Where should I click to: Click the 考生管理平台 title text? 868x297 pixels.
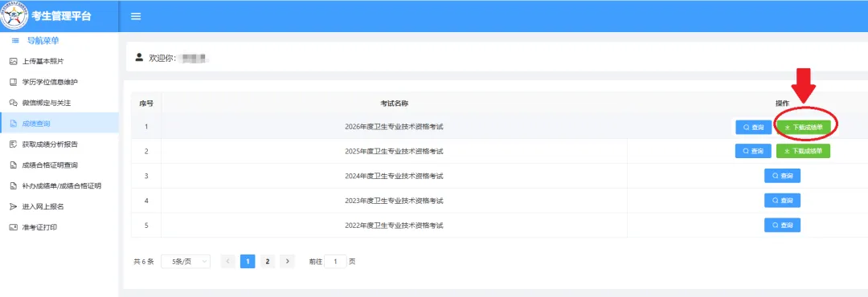[61, 16]
